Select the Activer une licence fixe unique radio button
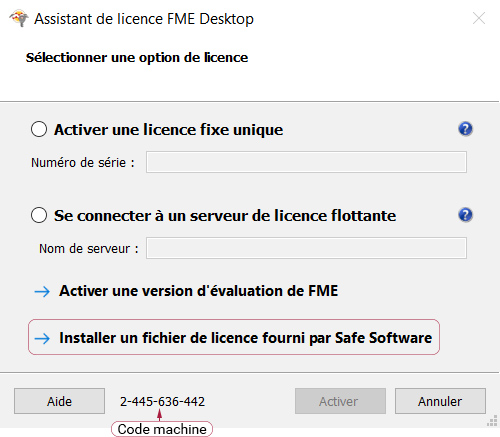 (39, 129)
